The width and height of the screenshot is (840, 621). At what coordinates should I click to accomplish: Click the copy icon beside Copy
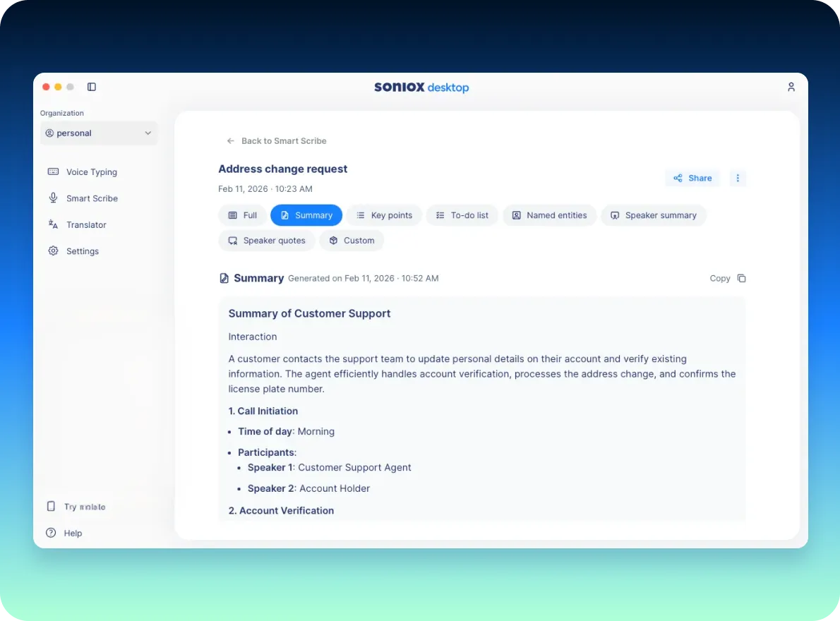(741, 278)
